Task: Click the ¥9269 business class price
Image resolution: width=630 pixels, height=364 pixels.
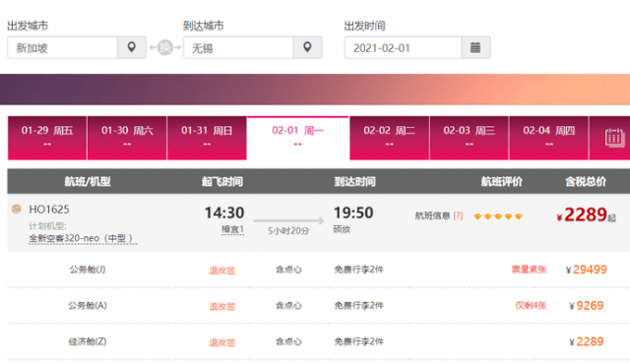Action: [587, 305]
